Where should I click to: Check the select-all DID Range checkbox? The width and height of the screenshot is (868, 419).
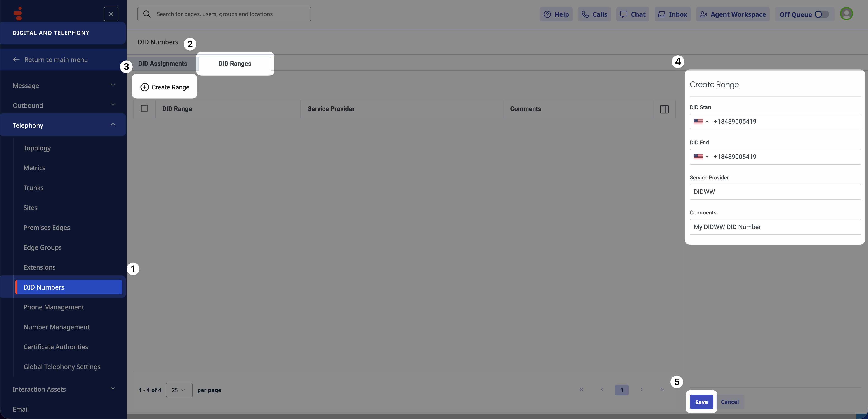coord(144,108)
